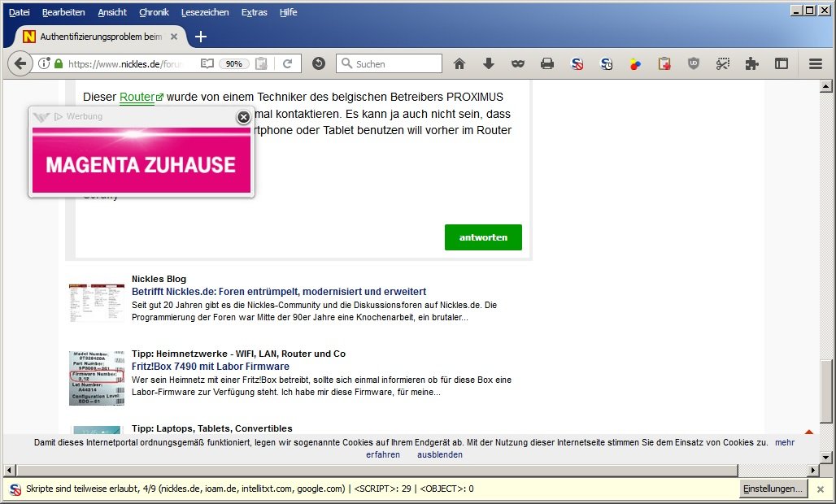Click the clipboard with red plus icon

click(664, 64)
